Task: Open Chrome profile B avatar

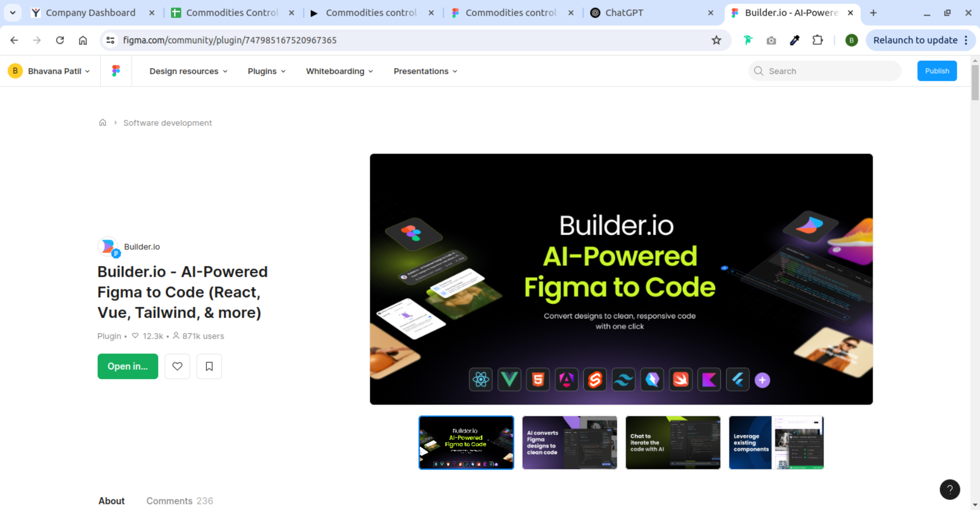Action: click(x=851, y=40)
